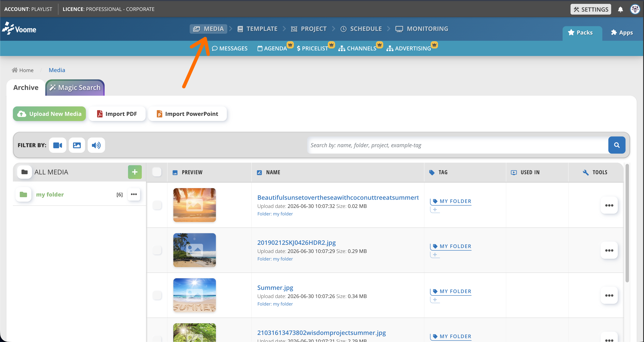Screen dimensions: 644x342
Task: Check the Summer.jpg row checkbox
Action: click(157, 295)
